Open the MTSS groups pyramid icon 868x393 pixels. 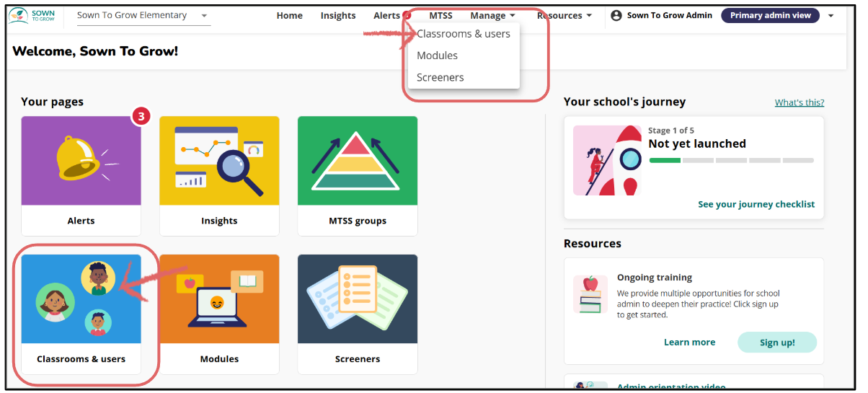pos(358,161)
